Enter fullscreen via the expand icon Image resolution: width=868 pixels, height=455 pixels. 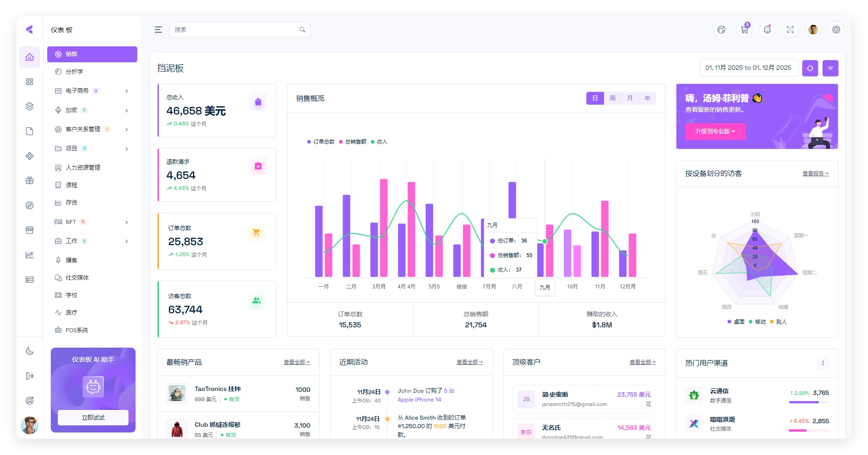click(x=790, y=30)
